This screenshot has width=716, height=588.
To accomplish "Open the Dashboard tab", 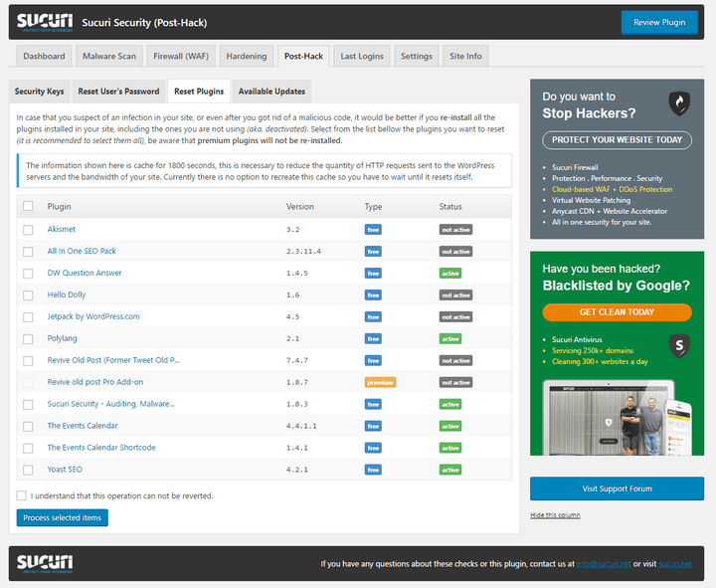I will click(44, 56).
